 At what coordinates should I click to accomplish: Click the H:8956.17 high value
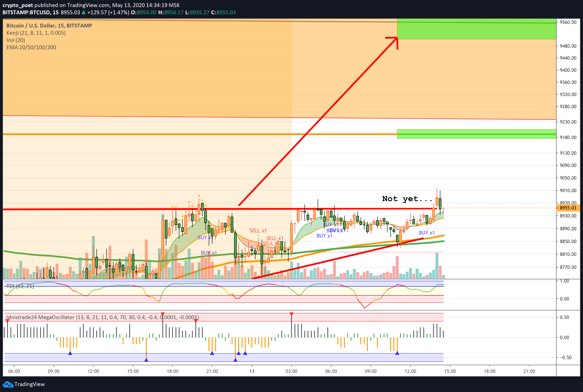click(171, 13)
